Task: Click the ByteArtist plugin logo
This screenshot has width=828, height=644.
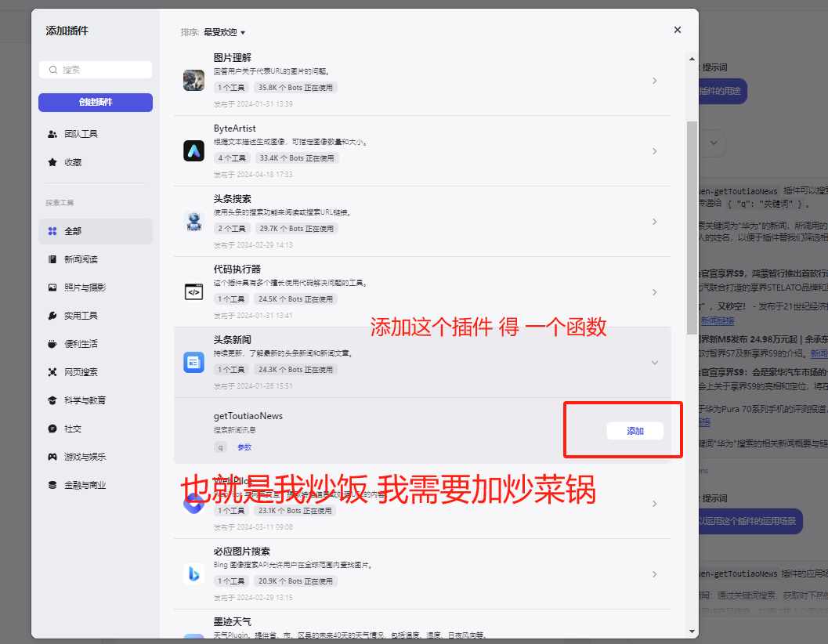Action: 193,151
